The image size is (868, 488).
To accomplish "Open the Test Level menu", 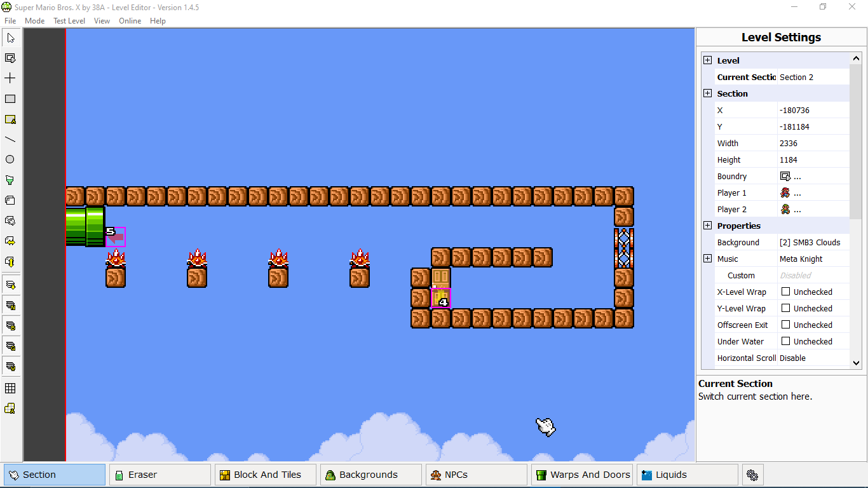I will [x=69, y=21].
